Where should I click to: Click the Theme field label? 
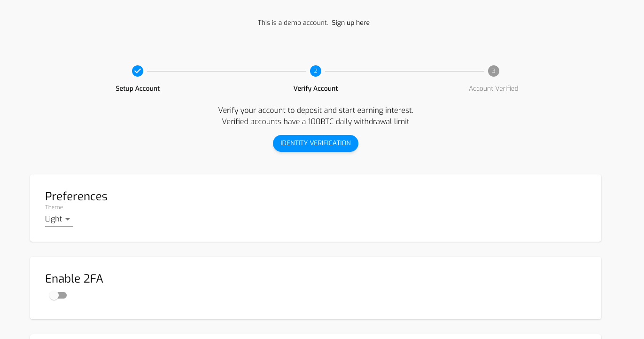(54, 207)
